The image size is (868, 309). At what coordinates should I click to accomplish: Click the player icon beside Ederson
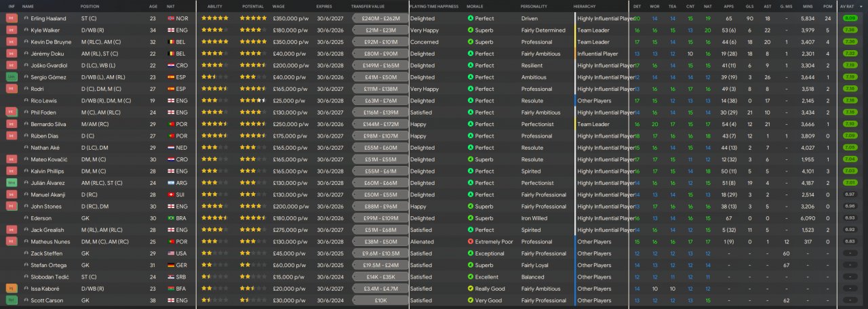click(x=26, y=218)
